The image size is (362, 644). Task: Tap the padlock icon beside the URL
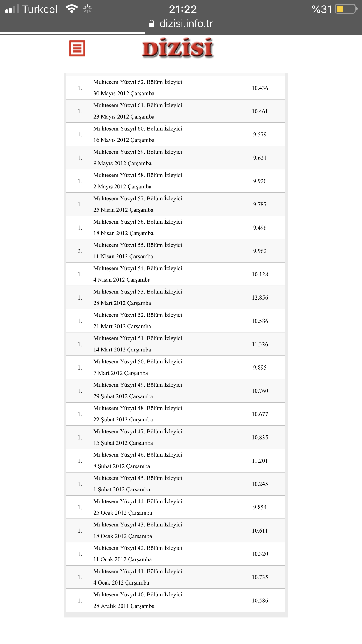pos(152,24)
